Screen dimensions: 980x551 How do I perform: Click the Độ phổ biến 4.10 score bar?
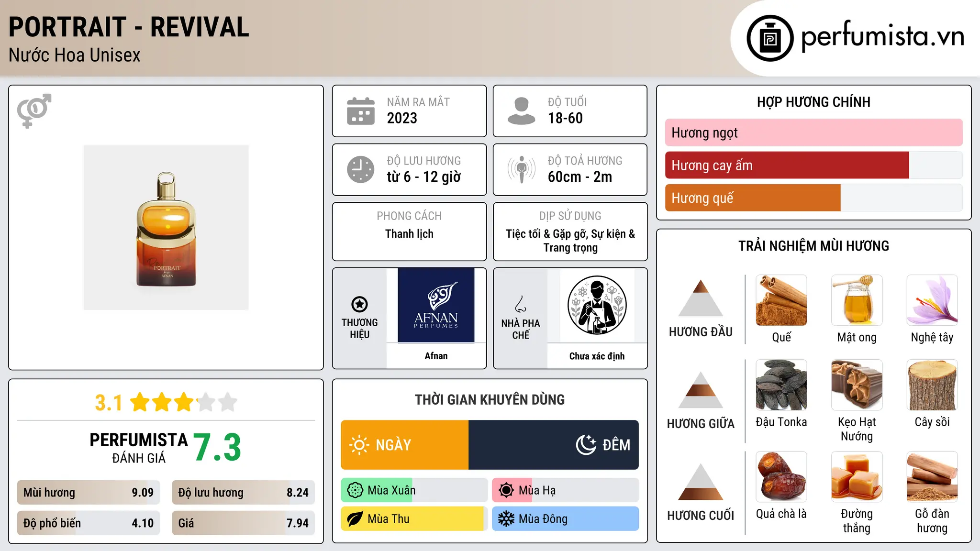[89, 523]
